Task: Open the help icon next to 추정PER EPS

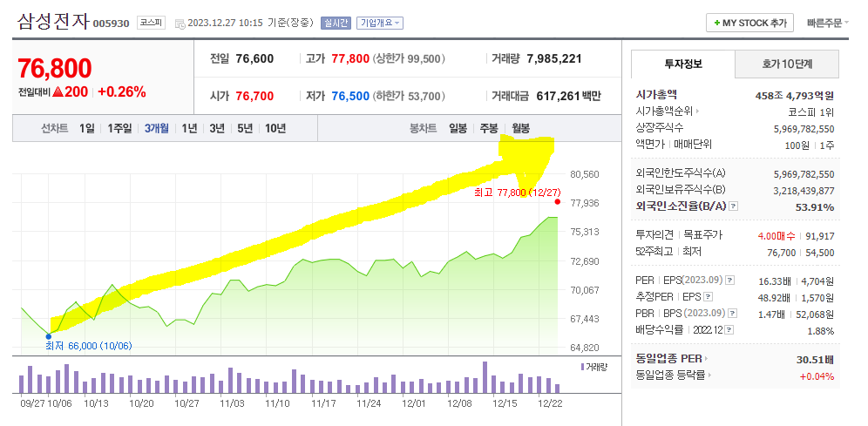Action: click(x=707, y=297)
